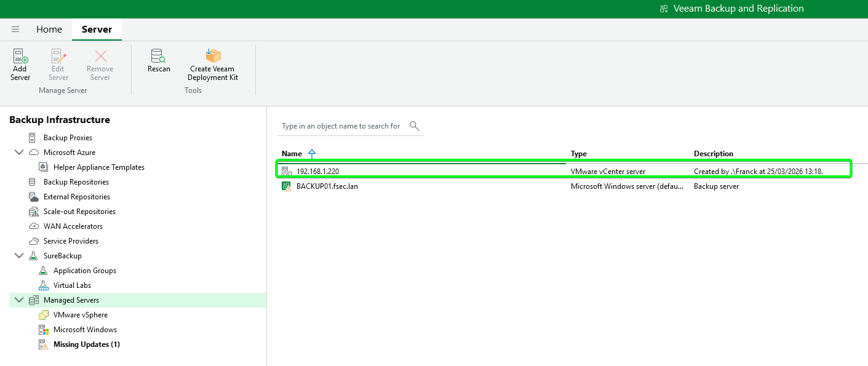Click the SureBackup flask icon

(33, 256)
